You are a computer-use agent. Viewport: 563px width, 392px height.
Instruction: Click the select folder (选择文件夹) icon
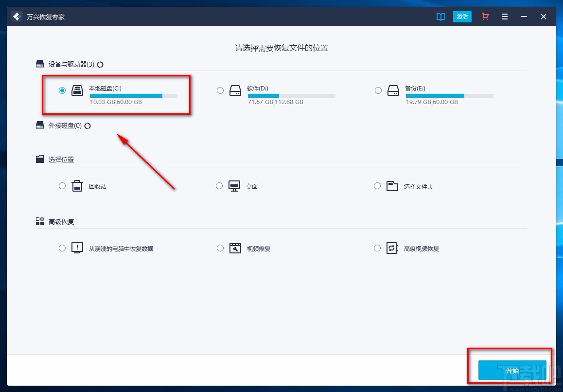tap(392, 186)
